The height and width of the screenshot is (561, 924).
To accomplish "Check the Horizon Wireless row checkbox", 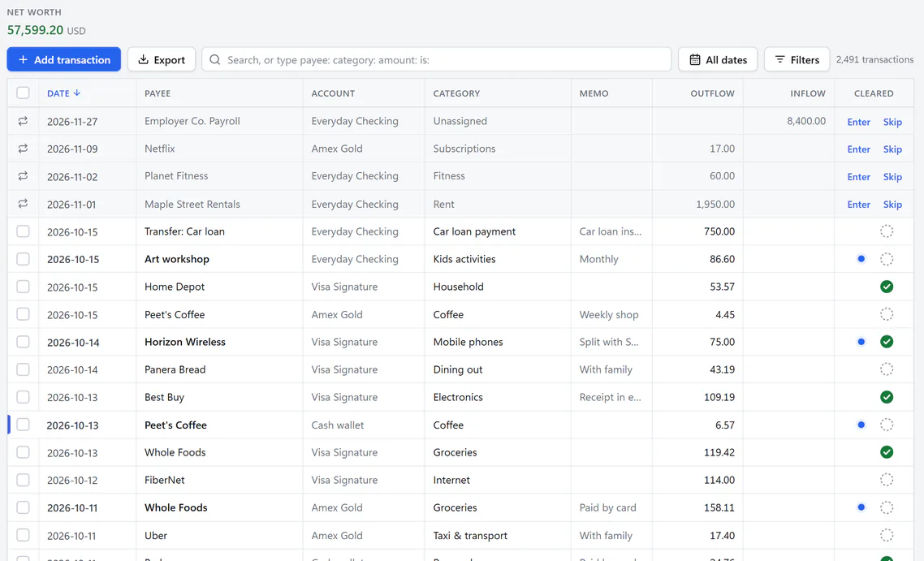I will coord(23,342).
